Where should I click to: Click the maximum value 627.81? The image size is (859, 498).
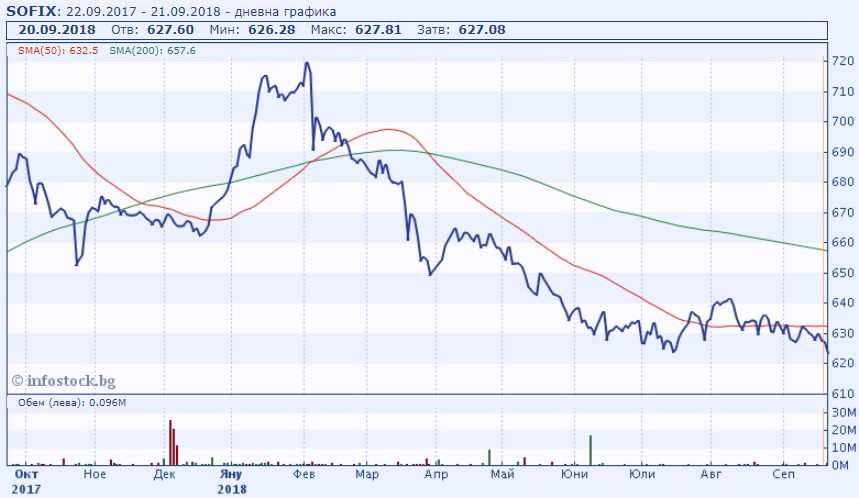378,30
